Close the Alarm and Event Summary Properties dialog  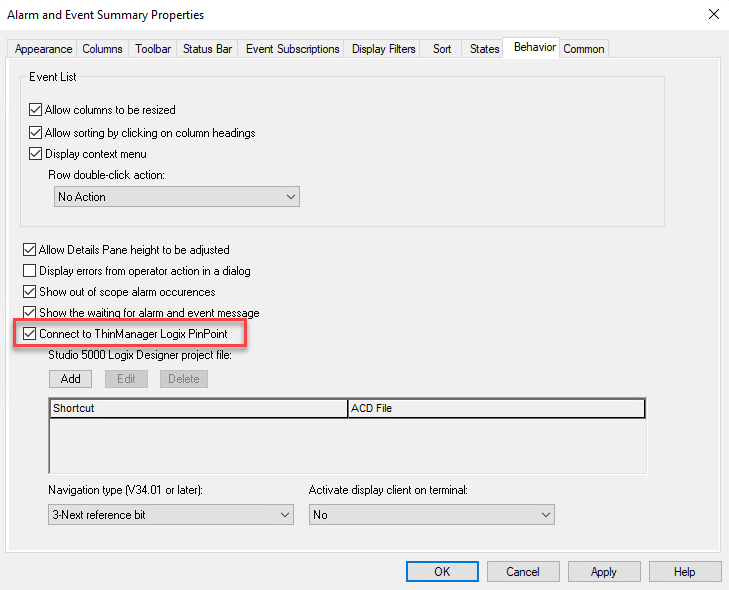[714, 14]
